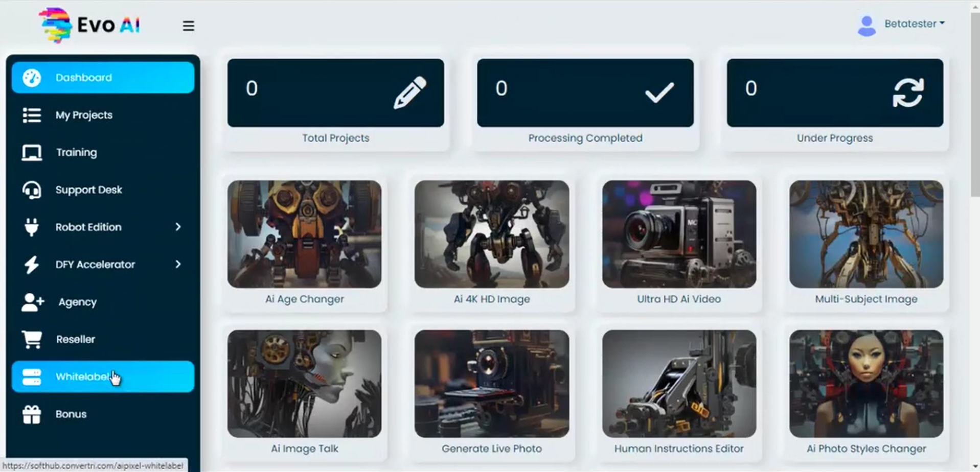980x472 pixels.
Task: Open the Betatester user dropdown
Action: (x=901, y=25)
